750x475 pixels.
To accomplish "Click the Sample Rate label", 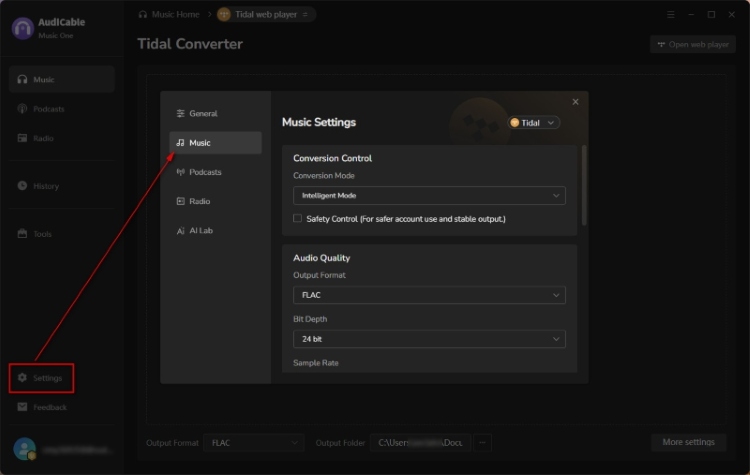I will tap(316, 363).
